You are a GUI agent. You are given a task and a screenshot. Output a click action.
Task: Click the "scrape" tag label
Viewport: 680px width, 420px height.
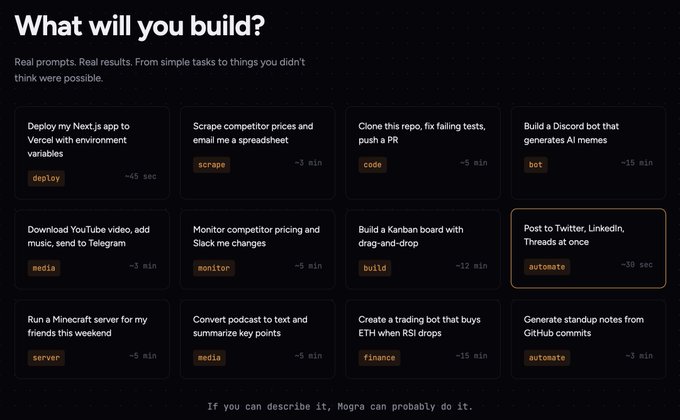[212, 164]
